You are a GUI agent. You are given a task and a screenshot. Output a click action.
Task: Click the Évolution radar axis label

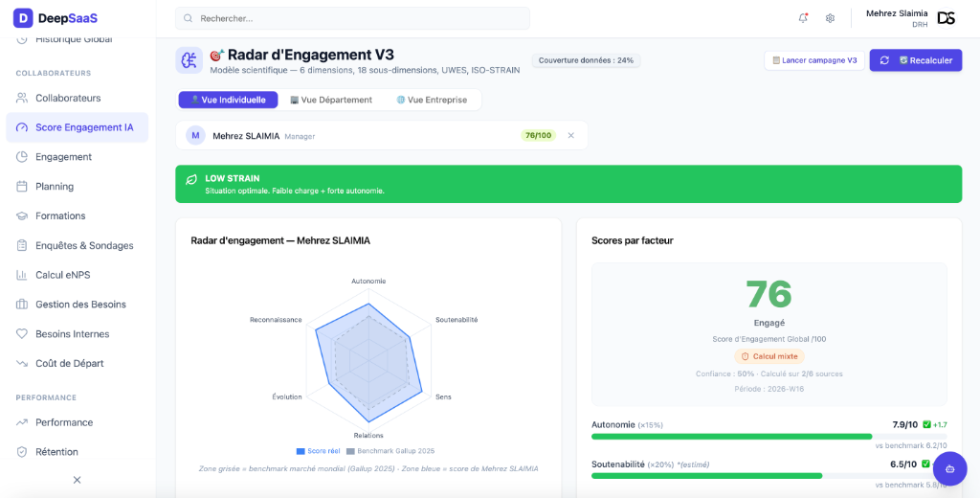(287, 396)
